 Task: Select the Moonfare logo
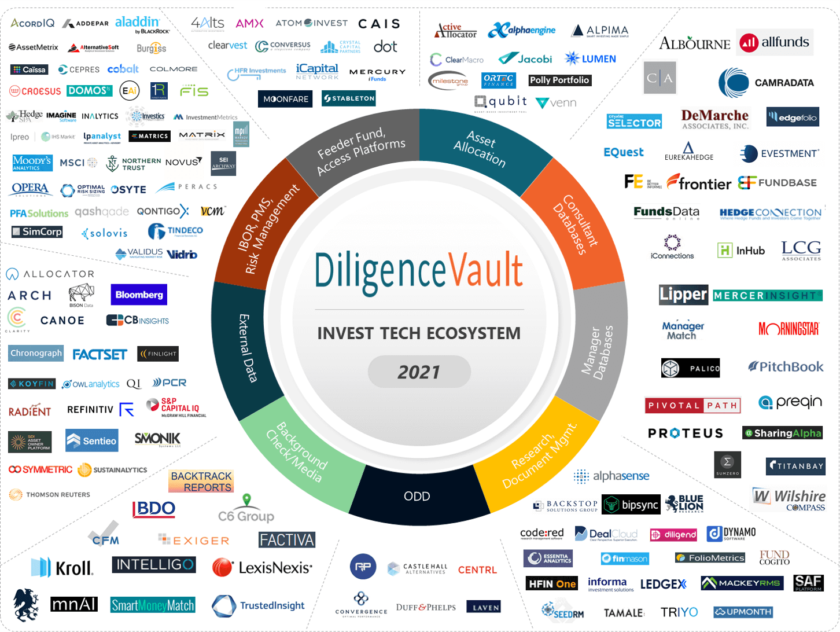coord(285,99)
